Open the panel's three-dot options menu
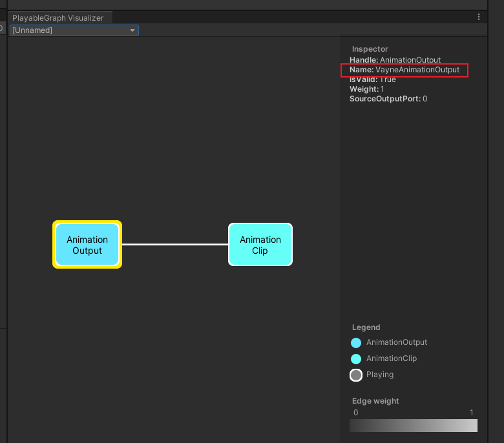Screen dimensions: 504x443 click(479, 17)
